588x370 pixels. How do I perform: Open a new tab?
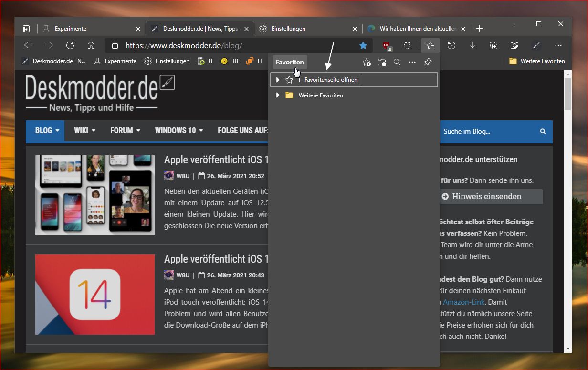[x=480, y=29]
